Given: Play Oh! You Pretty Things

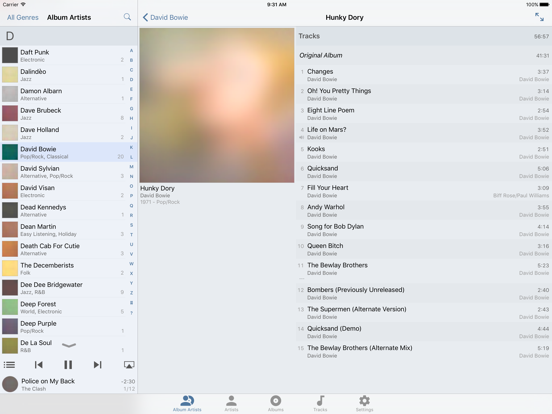Looking at the screenshot, I should point(424,94).
